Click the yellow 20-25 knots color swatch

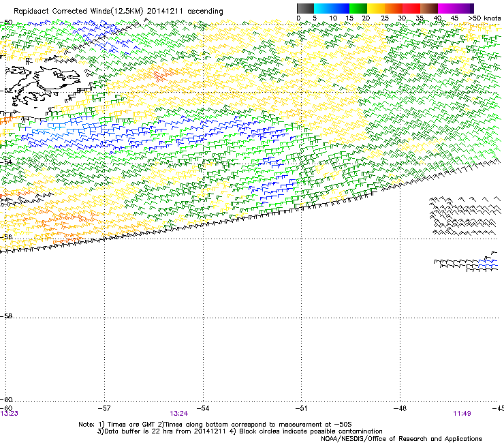pos(376,8)
